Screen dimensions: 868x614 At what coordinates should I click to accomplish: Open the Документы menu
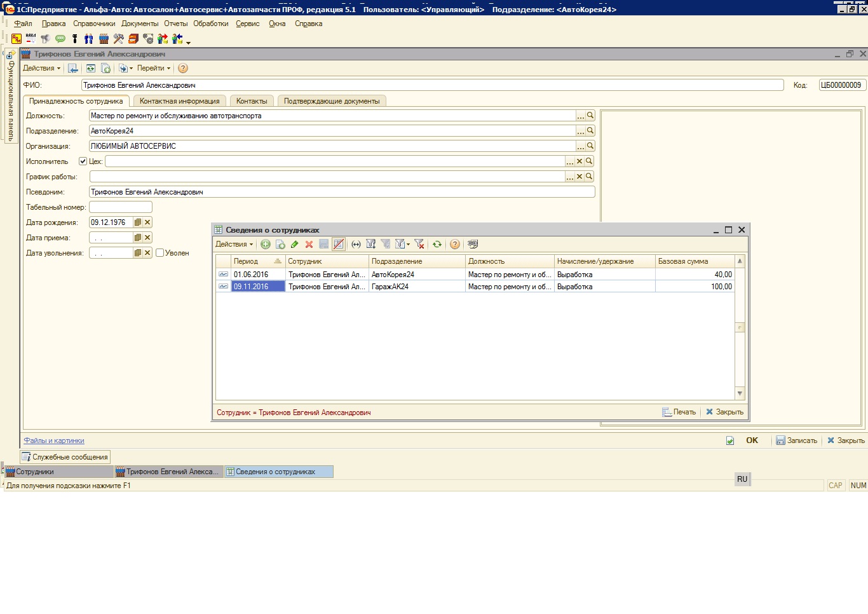pos(140,24)
